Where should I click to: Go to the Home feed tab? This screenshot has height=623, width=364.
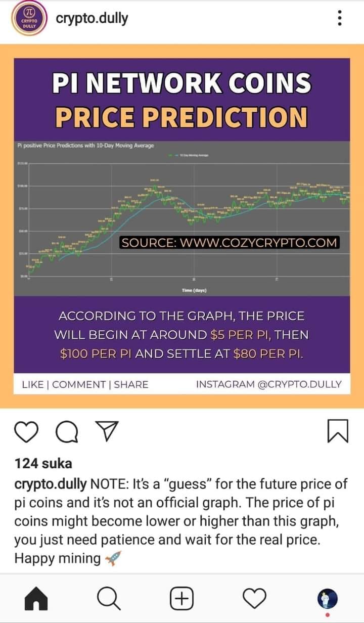coord(36,599)
